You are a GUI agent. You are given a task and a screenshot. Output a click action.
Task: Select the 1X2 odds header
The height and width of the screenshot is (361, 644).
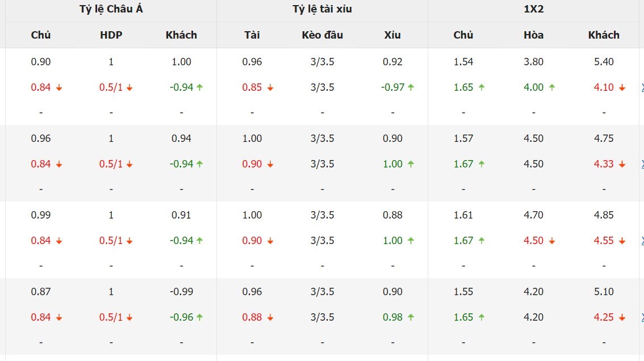[533, 9]
